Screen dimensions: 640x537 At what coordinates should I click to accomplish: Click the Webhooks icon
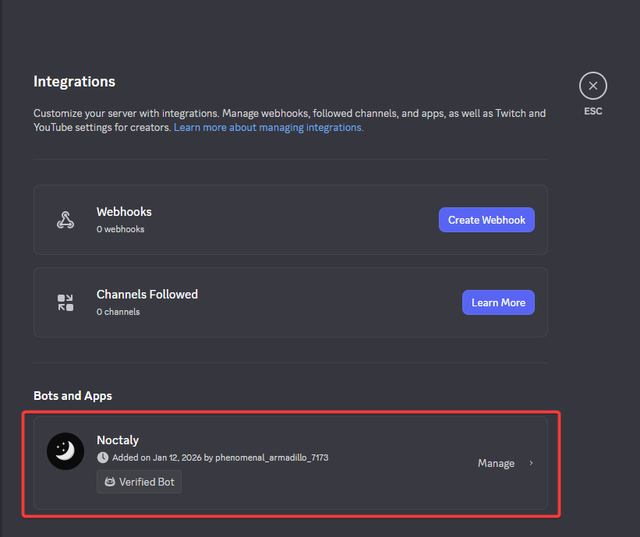tap(65, 220)
